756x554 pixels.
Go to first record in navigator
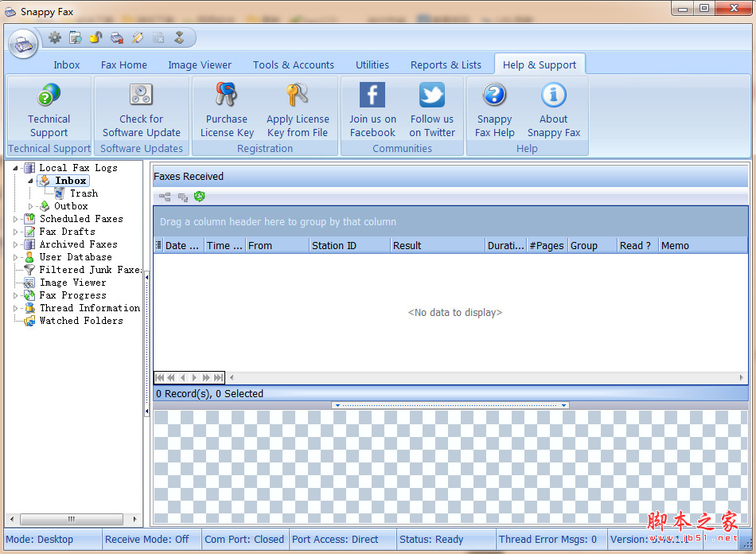point(160,377)
